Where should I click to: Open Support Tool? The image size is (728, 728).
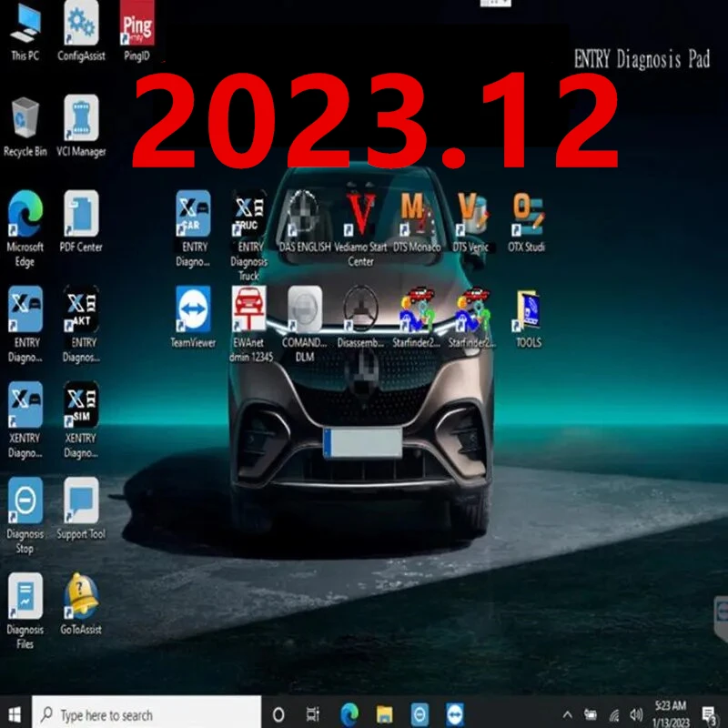pyautogui.click(x=81, y=509)
